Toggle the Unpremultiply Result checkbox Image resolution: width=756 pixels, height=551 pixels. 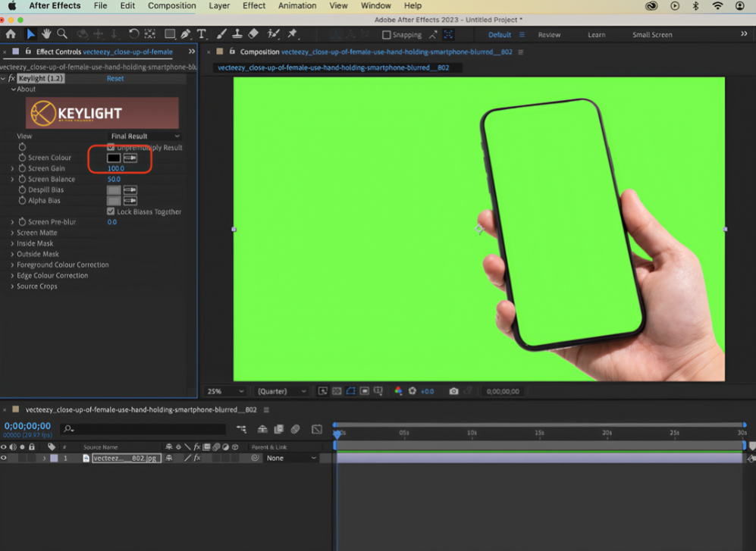click(x=111, y=148)
